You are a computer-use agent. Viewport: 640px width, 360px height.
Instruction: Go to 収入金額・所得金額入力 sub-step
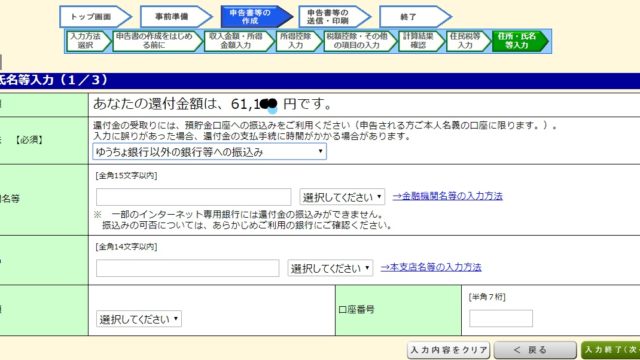pyautogui.click(x=238, y=41)
